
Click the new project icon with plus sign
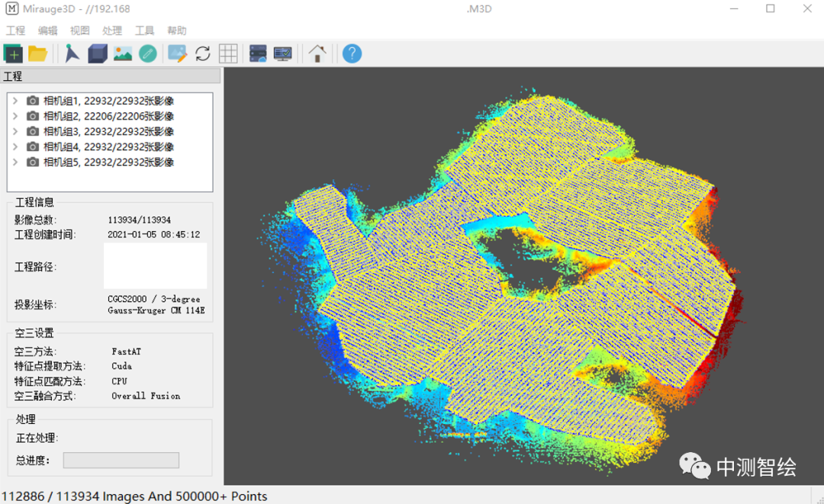13,53
